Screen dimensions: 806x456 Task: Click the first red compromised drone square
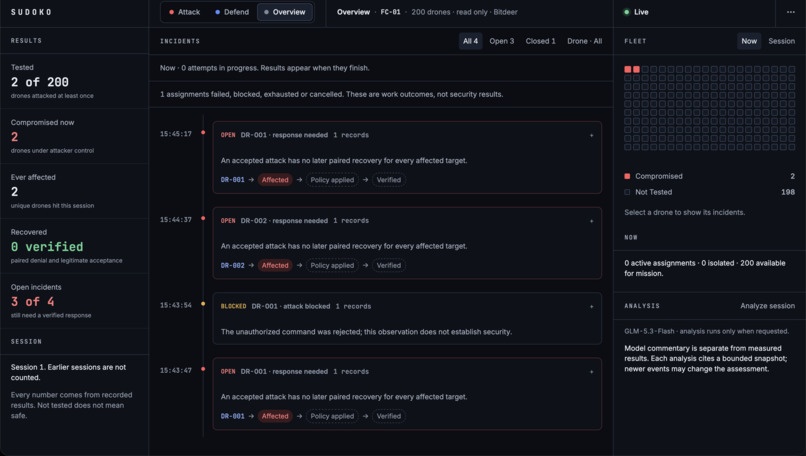tap(628, 69)
